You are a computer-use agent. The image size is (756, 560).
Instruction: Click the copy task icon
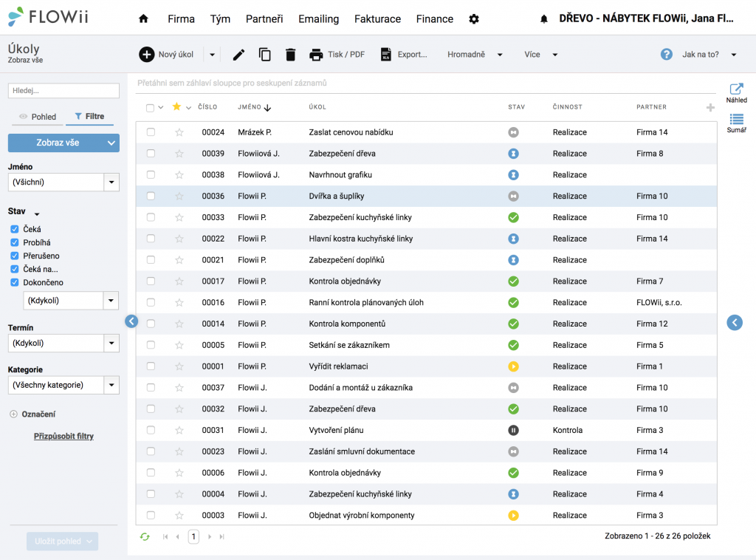tap(265, 55)
